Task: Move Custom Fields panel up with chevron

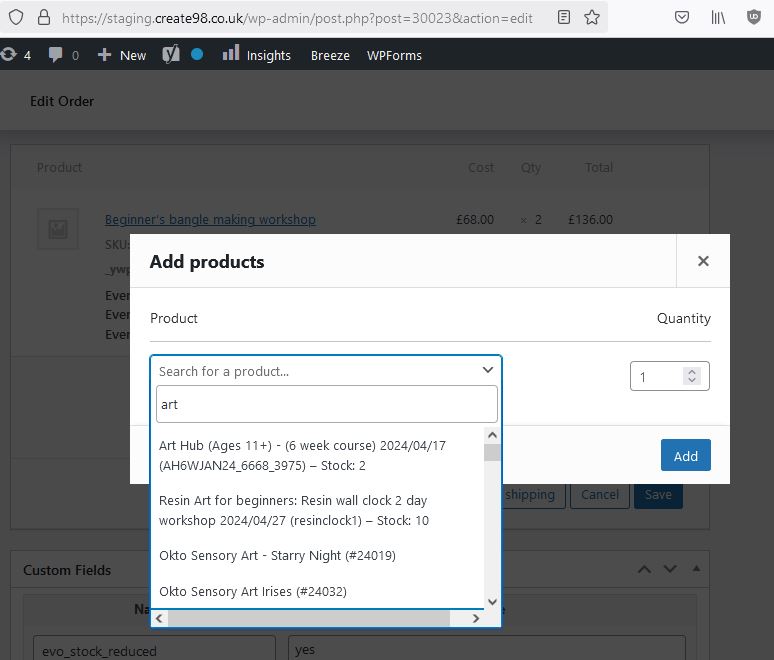Action: pyautogui.click(x=644, y=570)
